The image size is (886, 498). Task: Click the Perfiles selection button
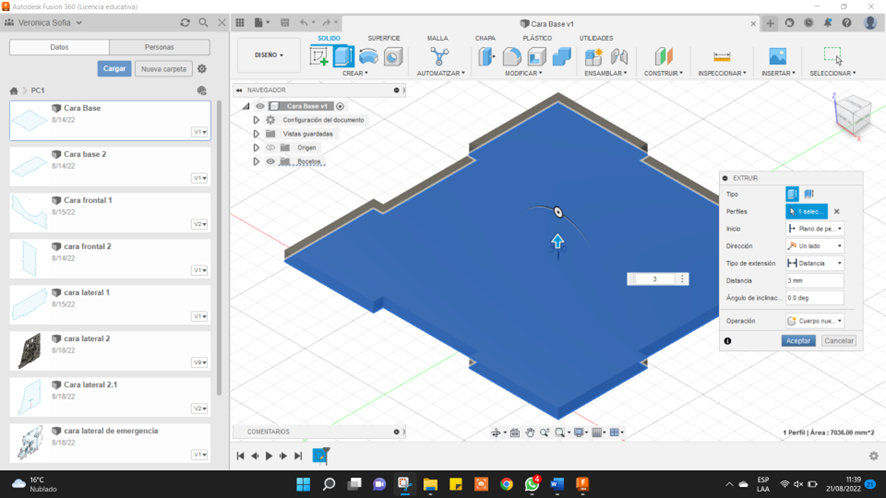[x=806, y=211]
